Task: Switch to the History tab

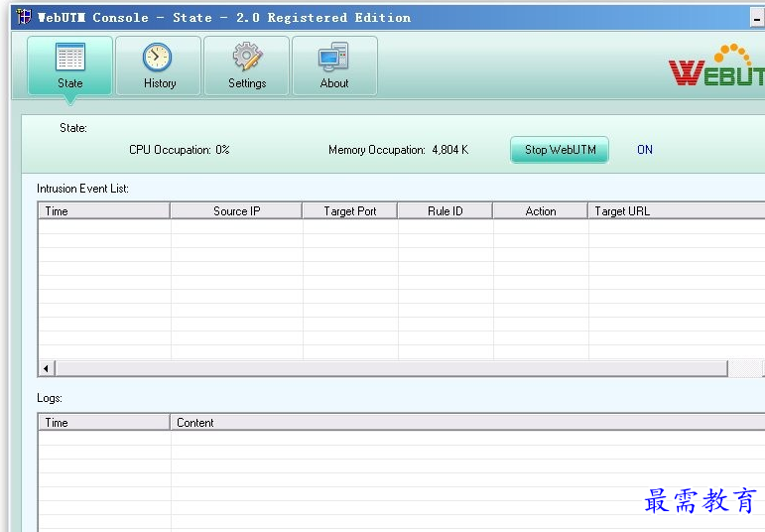Action: tap(159, 66)
